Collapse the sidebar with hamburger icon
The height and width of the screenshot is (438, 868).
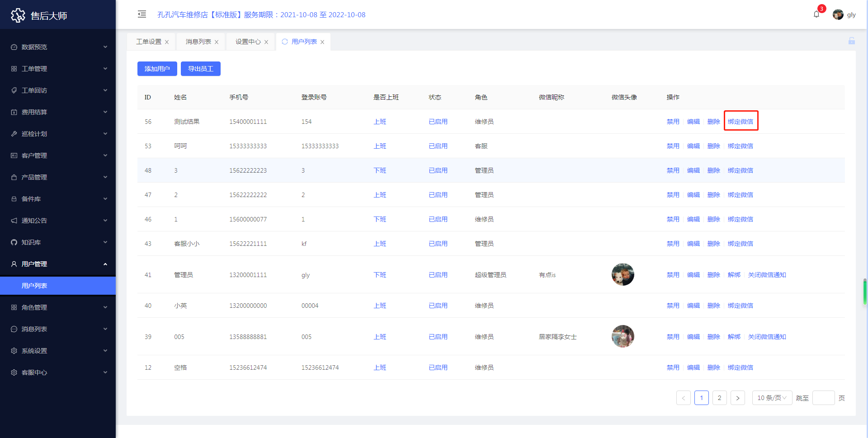pyautogui.click(x=142, y=14)
